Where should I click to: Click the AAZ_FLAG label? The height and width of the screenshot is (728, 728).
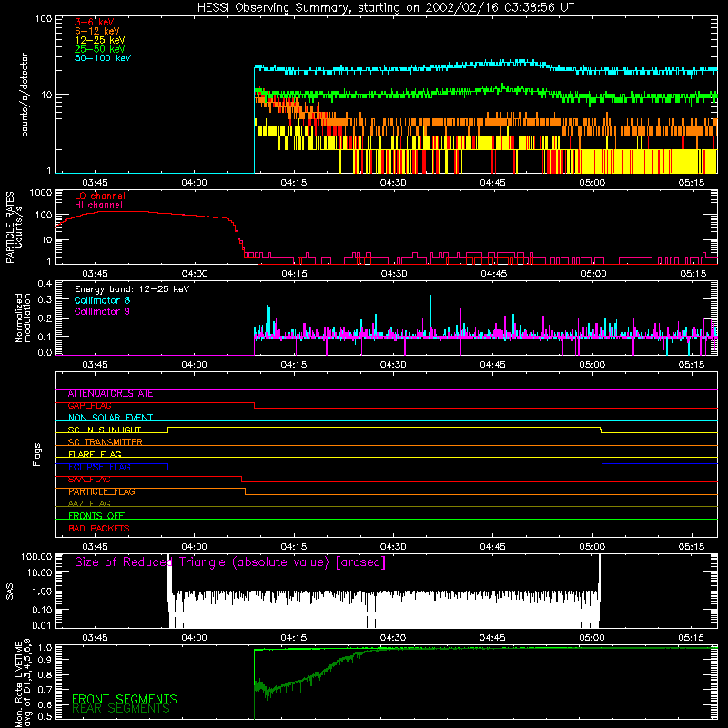pyautogui.click(x=89, y=503)
